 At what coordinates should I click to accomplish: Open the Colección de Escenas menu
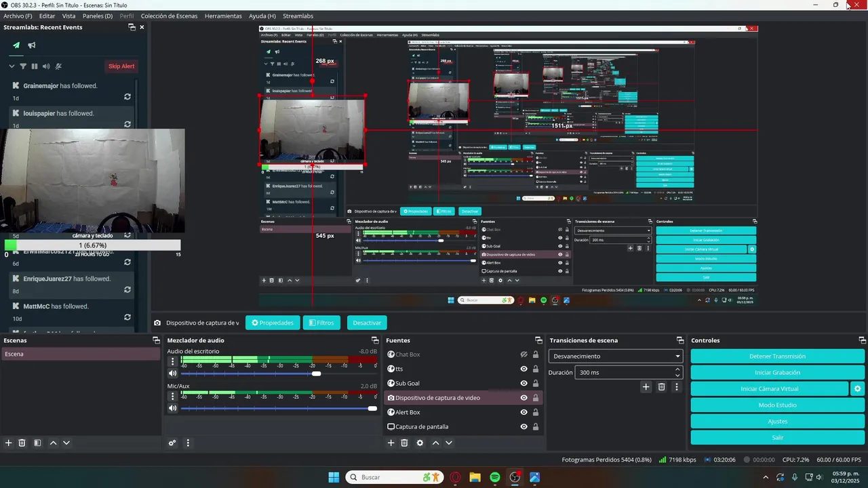pyautogui.click(x=167, y=16)
